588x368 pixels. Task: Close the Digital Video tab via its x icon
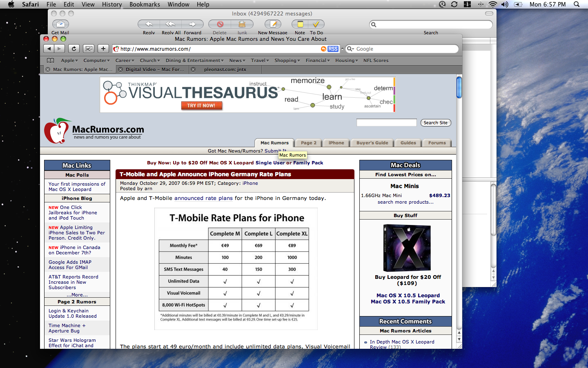click(120, 70)
